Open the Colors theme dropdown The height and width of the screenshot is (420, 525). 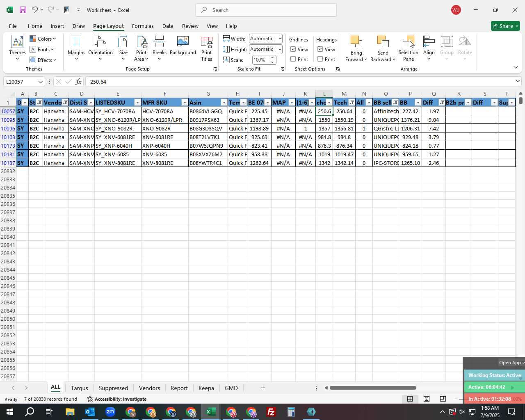(x=43, y=39)
